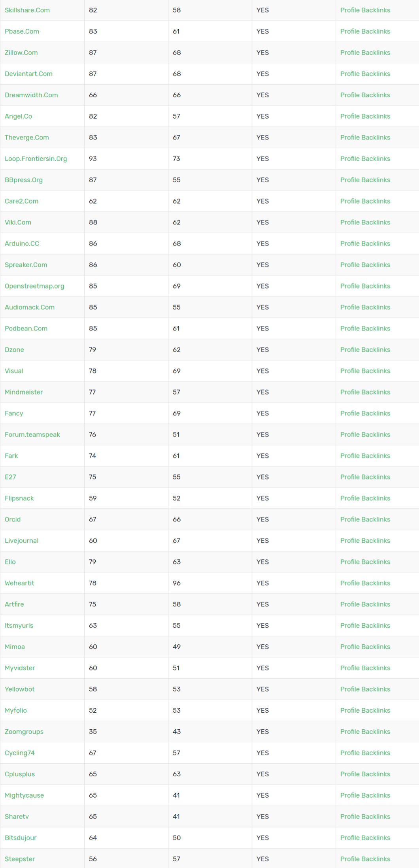
Task: Click the Flipsnack site link
Action: (x=19, y=498)
